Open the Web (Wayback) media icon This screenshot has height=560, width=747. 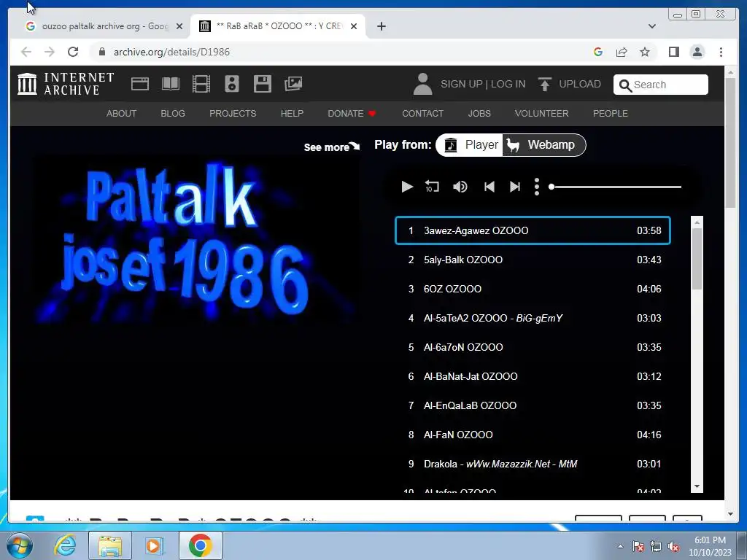pos(140,84)
